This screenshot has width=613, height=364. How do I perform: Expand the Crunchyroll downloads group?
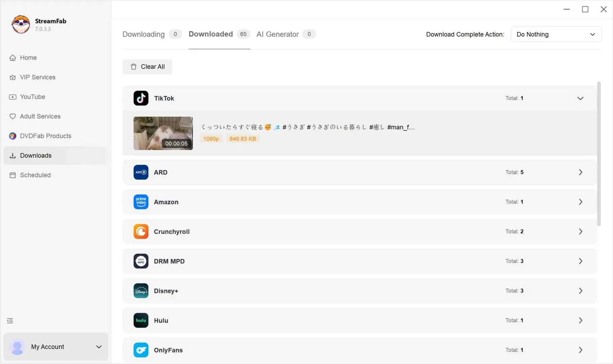pos(581,232)
